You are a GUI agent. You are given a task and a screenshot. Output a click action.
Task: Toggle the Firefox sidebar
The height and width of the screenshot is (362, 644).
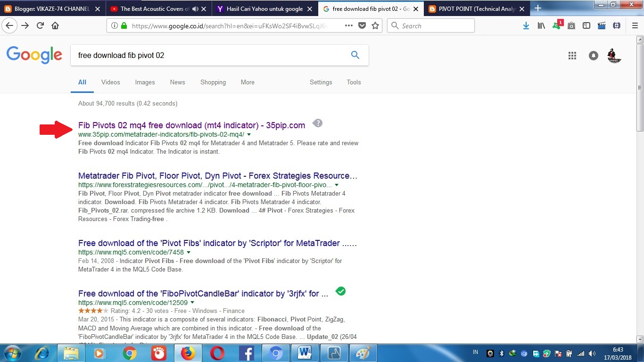pyautogui.click(x=586, y=26)
